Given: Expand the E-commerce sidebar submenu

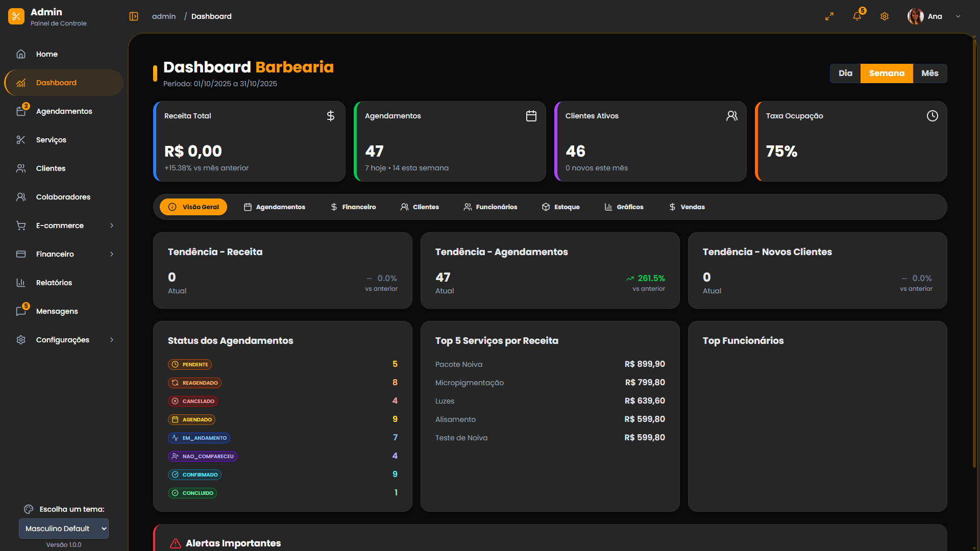Looking at the screenshot, I should 112,226.
